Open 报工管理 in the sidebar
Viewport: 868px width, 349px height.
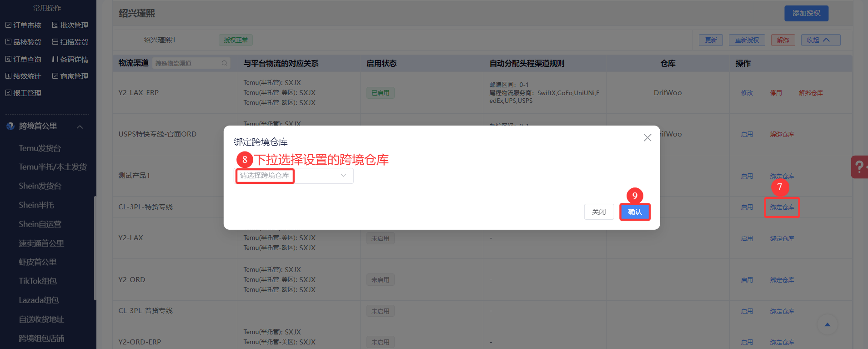point(23,93)
